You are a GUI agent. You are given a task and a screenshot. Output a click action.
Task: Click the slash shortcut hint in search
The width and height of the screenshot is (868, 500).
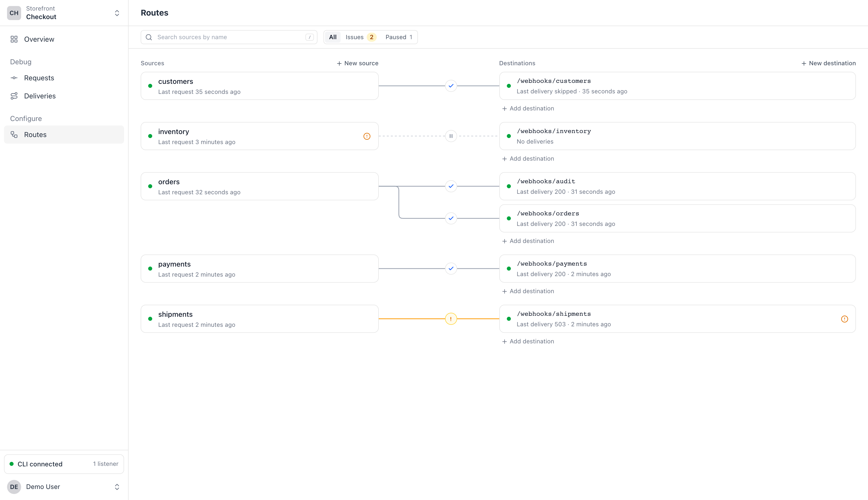(309, 37)
